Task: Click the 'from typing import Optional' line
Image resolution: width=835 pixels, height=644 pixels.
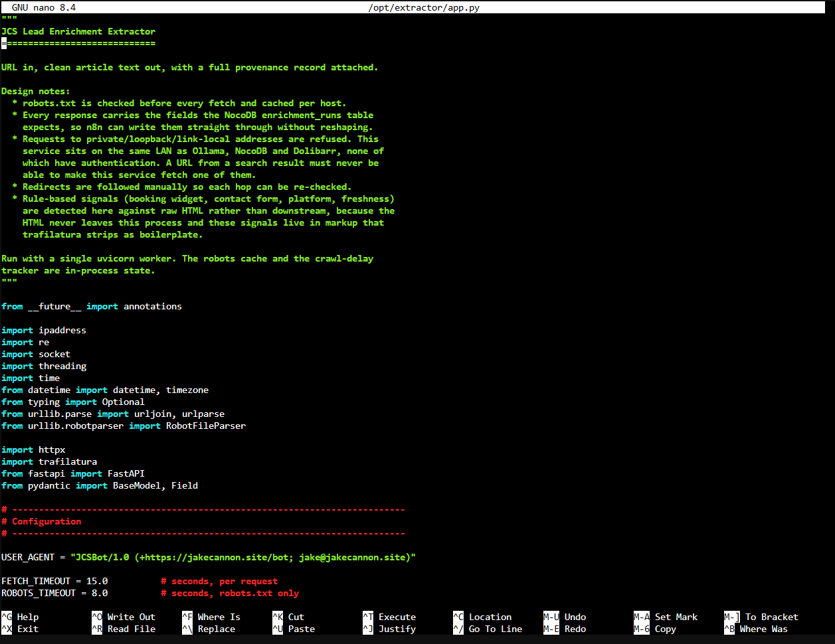Action: tap(73, 402)
